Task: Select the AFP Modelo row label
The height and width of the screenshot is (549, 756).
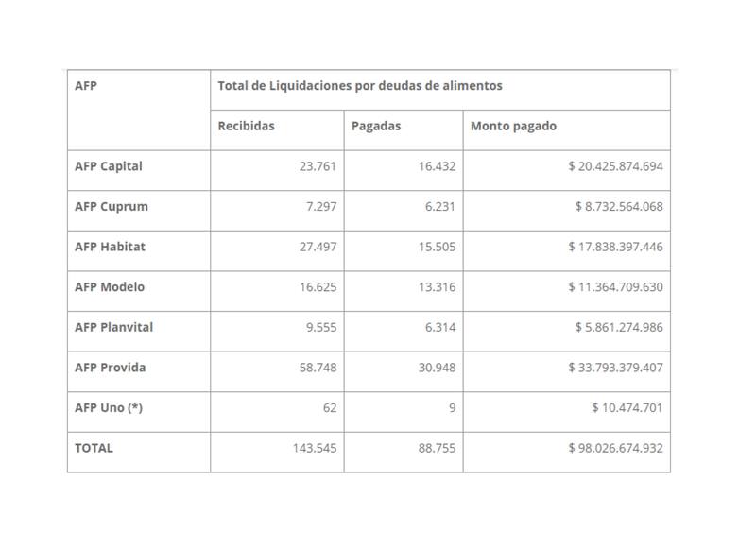Action: tap(110, 286)
